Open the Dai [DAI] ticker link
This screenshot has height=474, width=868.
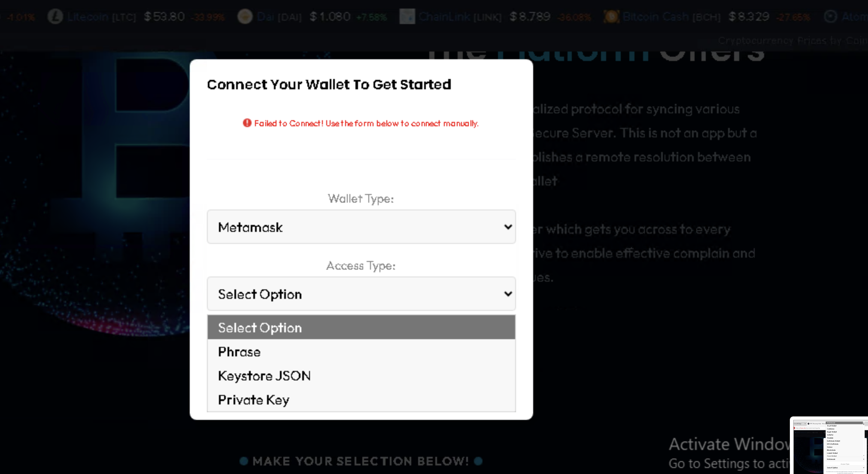[x=279, y=17]
